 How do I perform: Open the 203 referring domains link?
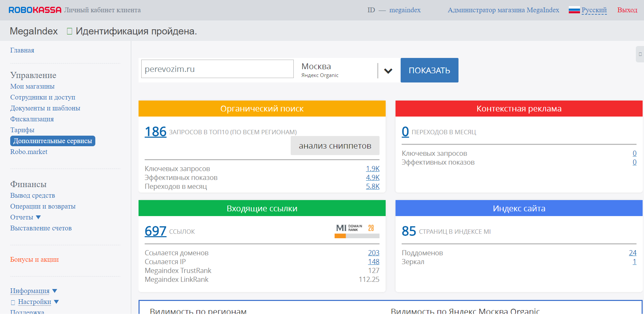pyautogui.click(x=374, y=253)
